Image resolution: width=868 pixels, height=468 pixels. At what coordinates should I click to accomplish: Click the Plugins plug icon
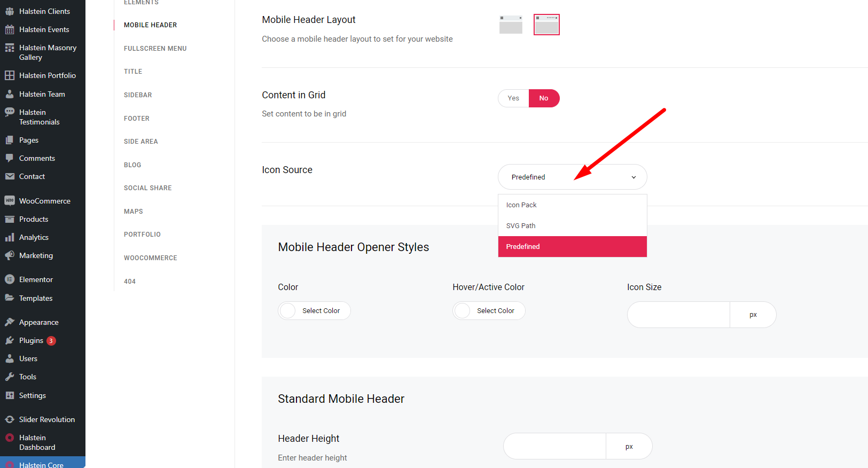[10, 340]
